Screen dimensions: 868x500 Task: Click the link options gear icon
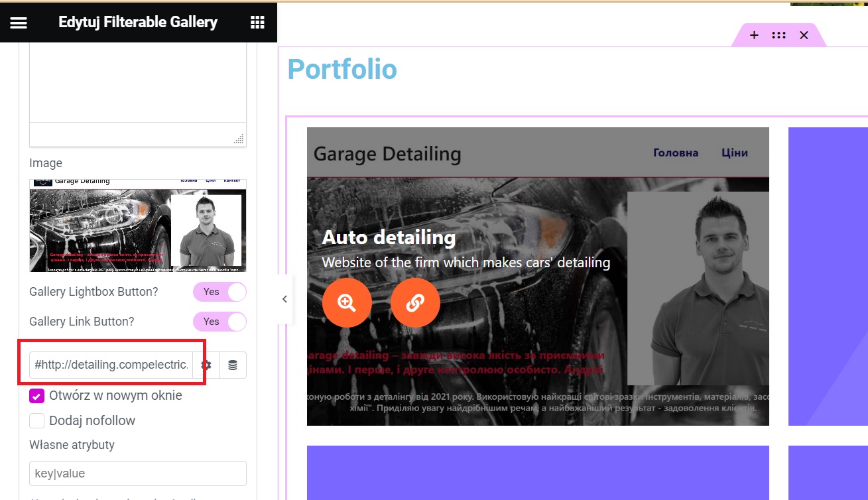tap(206, 365)
